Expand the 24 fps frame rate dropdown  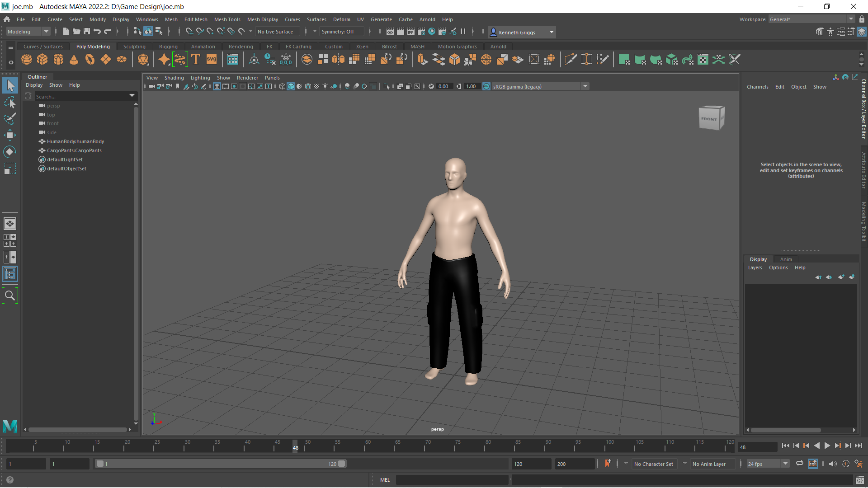click(x=785, y=464)
